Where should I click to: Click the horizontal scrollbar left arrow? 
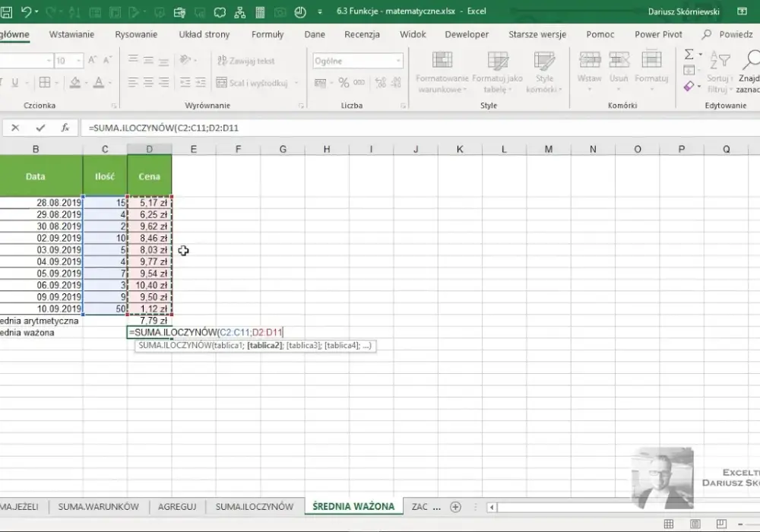point(492,507)
